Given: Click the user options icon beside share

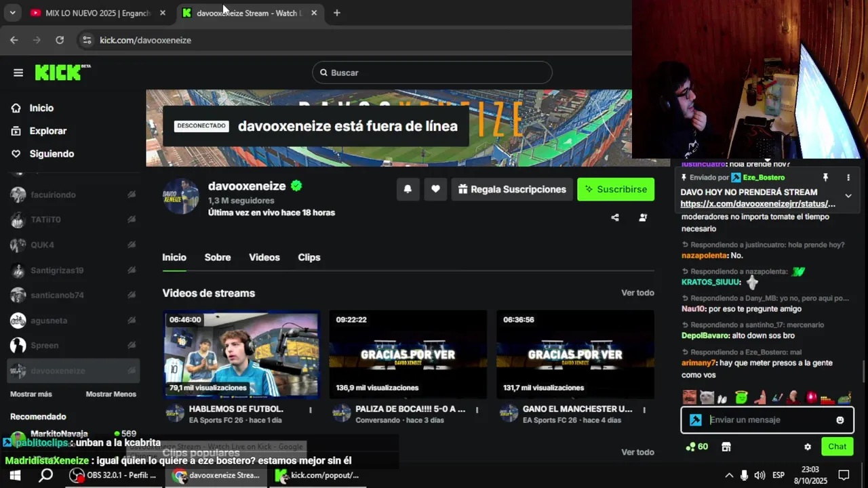Looking at the screenshot, I should click(643, 218).
